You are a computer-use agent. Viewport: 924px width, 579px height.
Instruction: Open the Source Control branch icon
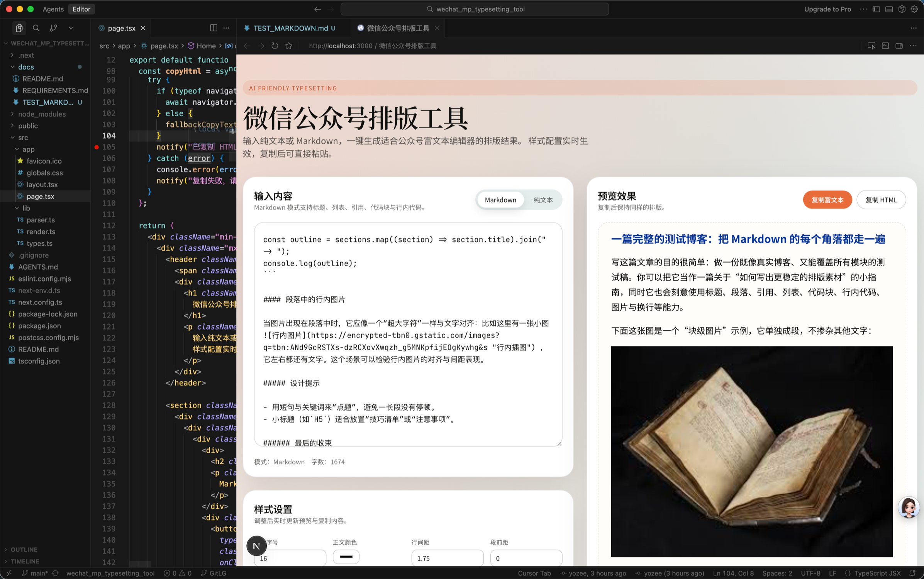click(x=53, y=28)
